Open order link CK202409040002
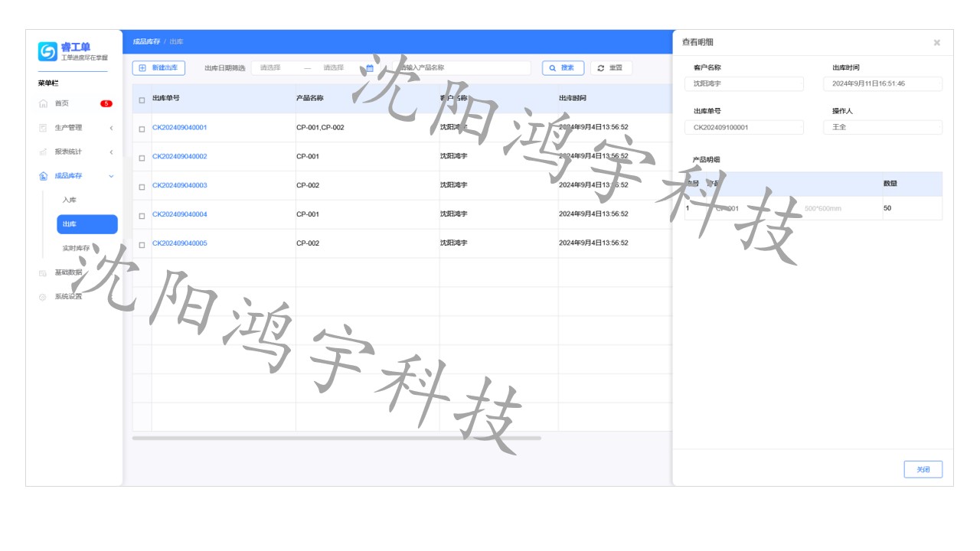Image resolution: width=980 pixels, height=551 pixels. click(x=179, y=157)
